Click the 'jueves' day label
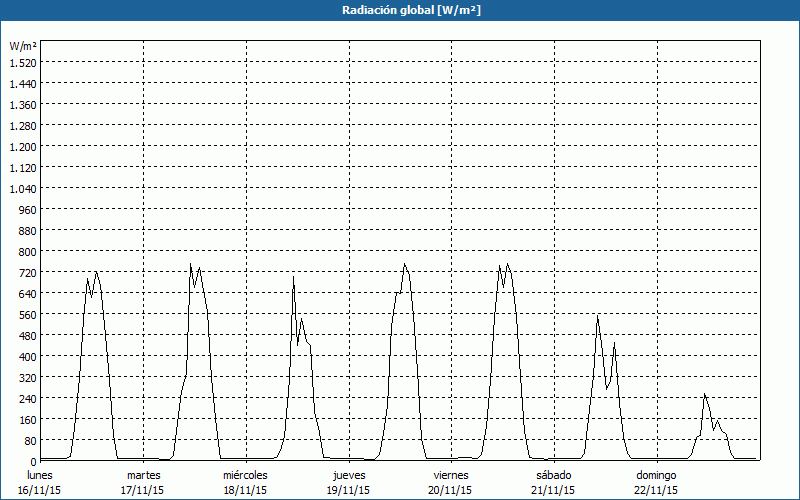 click(x=349, y=475)
